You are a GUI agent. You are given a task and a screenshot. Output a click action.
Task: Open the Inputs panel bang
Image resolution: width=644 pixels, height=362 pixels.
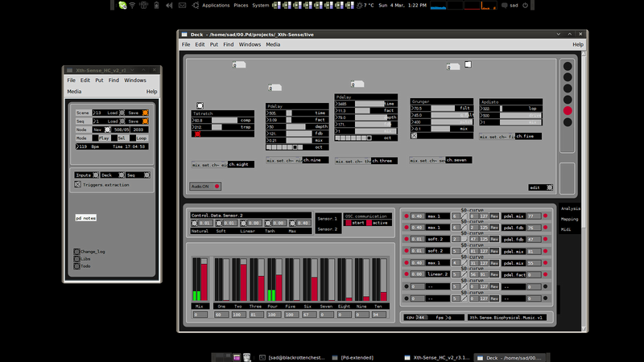[95, 175]
